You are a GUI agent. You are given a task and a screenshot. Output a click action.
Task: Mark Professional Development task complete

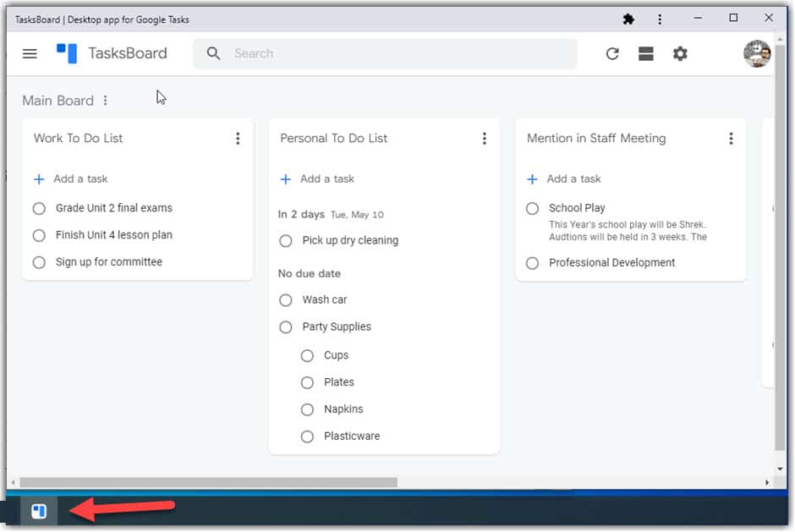tap(532, 263)
